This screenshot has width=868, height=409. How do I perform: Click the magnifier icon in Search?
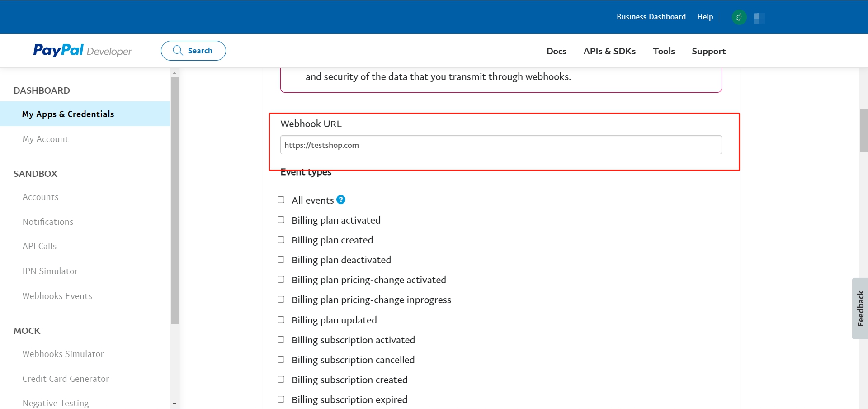(178, 50)
